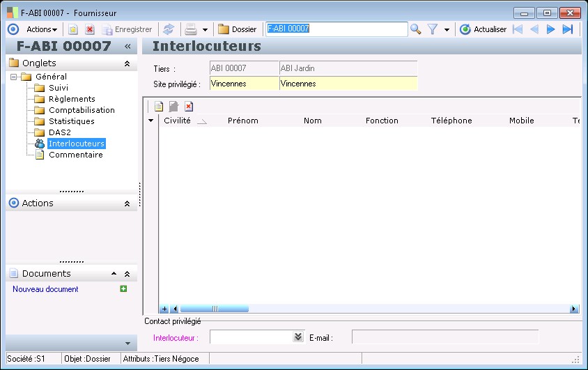The image size is (588, 370).
Task: Click the new interlocuteur icon in grid toolbar
Action: [x=159, y=107]
